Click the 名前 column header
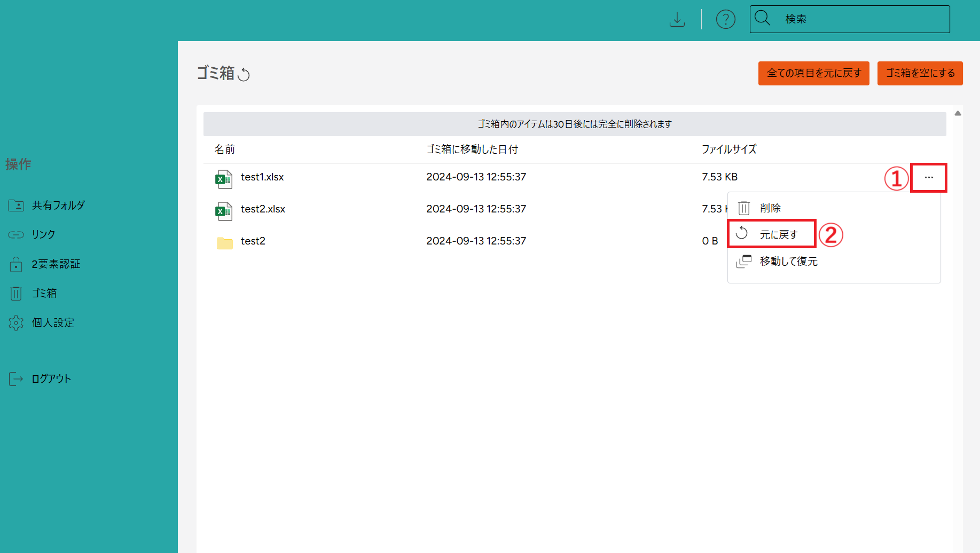 pos(225,149)
